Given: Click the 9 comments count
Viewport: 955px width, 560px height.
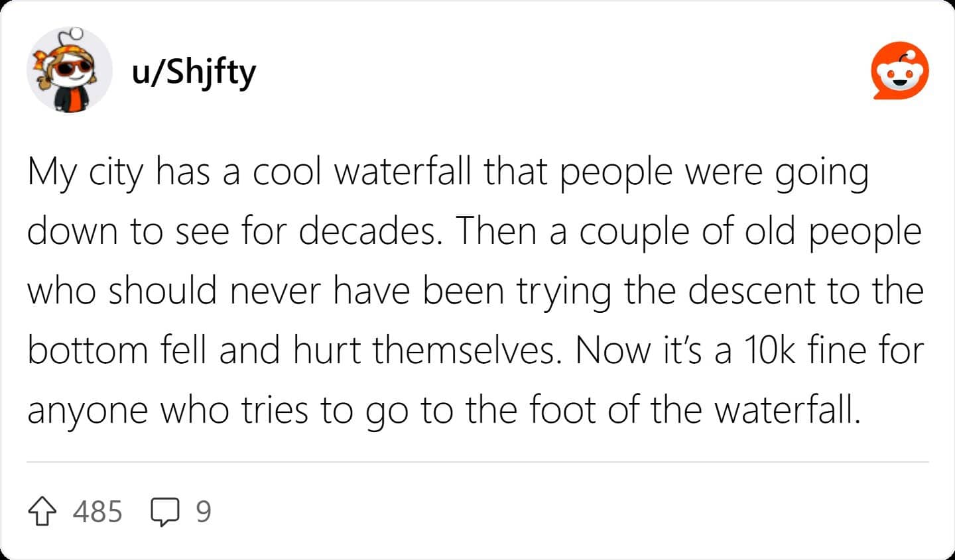Looking at the screenshot, I should [x=204, y=512].
